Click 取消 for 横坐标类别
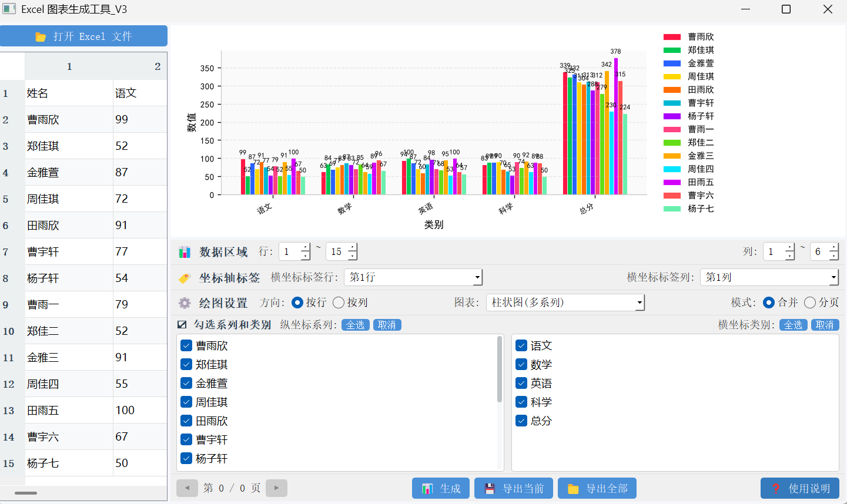Screen dimensions: 847x504 (x=825, y=325)
